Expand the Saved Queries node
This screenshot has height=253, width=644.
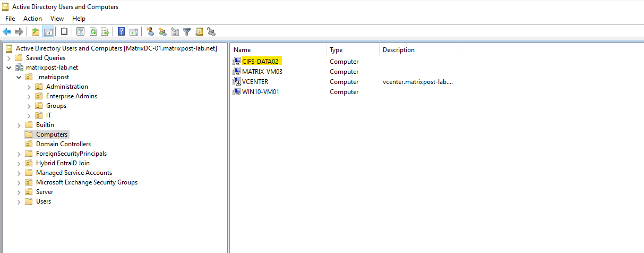click(x=9, y=58)
